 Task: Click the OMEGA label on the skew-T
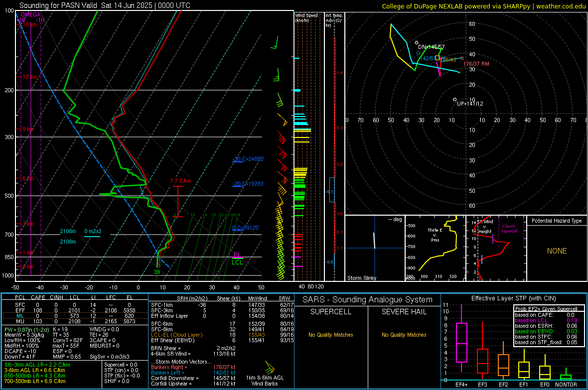[x=31, y=14]
